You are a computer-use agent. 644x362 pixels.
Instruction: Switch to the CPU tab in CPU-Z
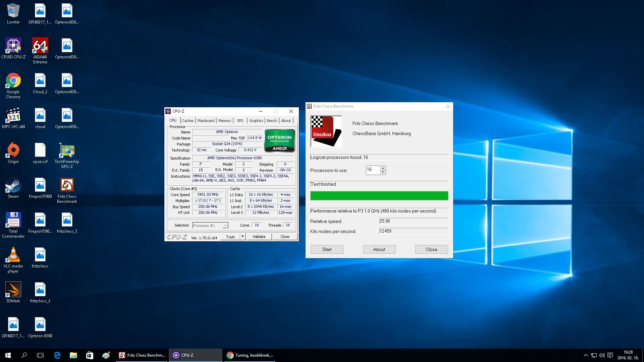click(x=173, y=120)
